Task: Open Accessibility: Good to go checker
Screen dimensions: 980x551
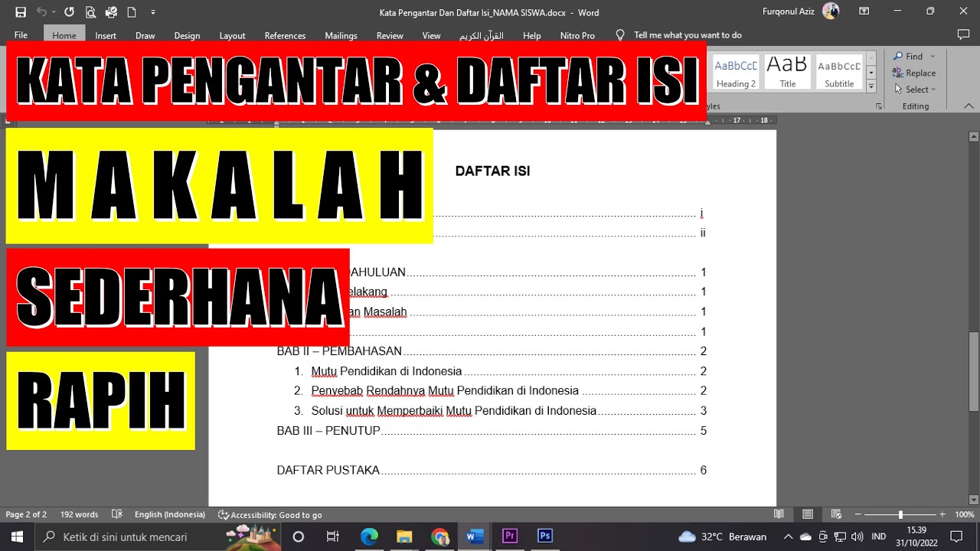Action: [269, 514]
